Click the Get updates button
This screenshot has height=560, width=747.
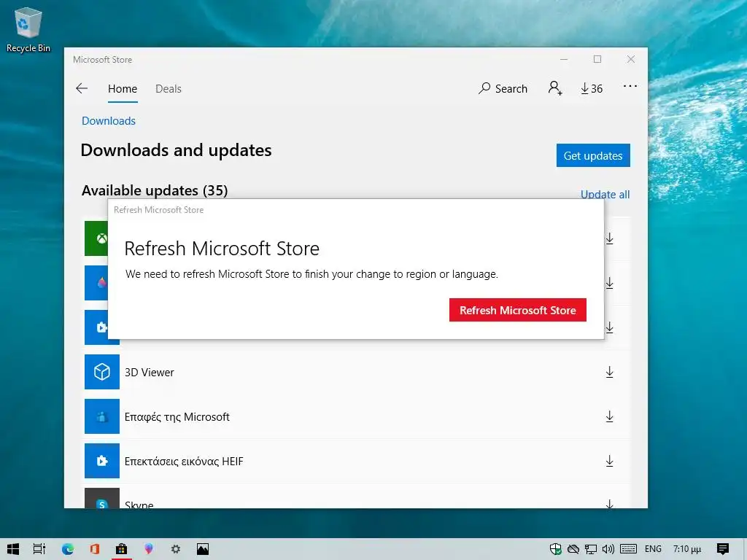click(x=593, y=156)
